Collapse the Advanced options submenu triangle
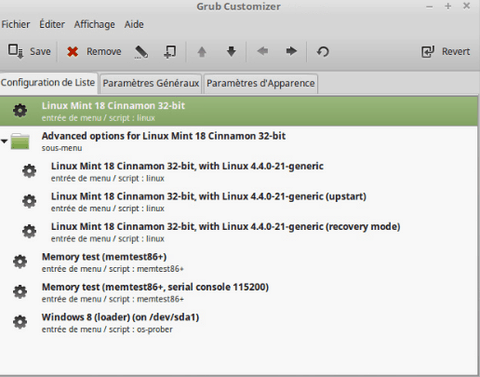The width and height of the screenshot is (480, 377). (4, 141)
